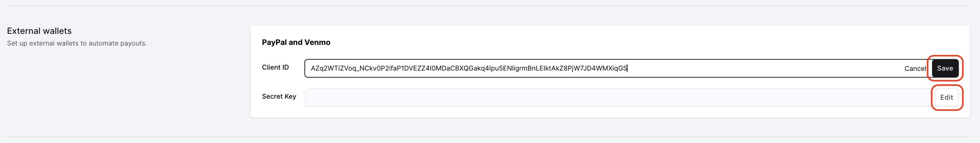This screenshot has width=980, height=143.
Task: Click blank space inside Client ID field before Cancel
Action: pyautogui.click(x=765, y=68)
